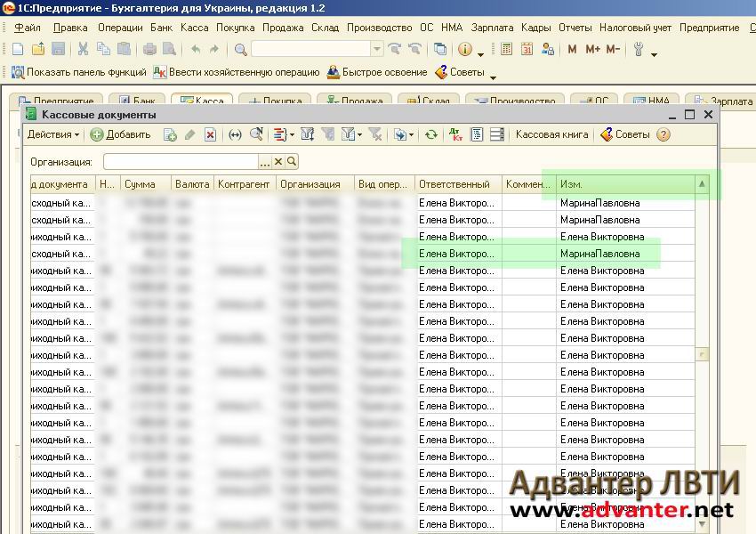Open the Зарплата menu
Image resolution: width=756 pixels, height=534 pixels.
[492, 28]
